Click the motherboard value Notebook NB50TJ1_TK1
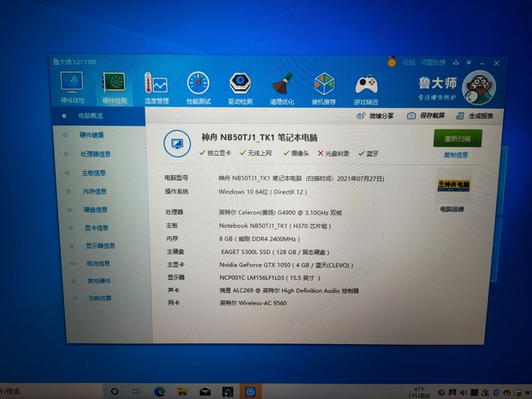This screenshot has width=532, height=399. pos(275,226)
